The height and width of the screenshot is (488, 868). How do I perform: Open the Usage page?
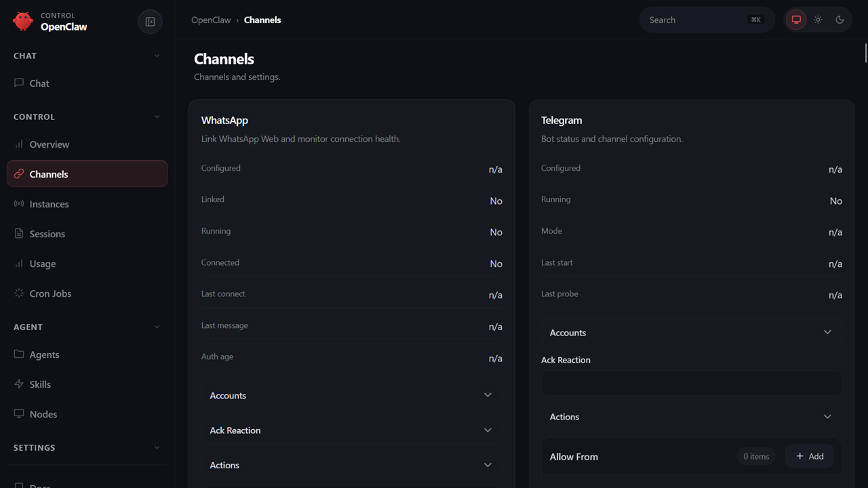[x=87, y=264]
